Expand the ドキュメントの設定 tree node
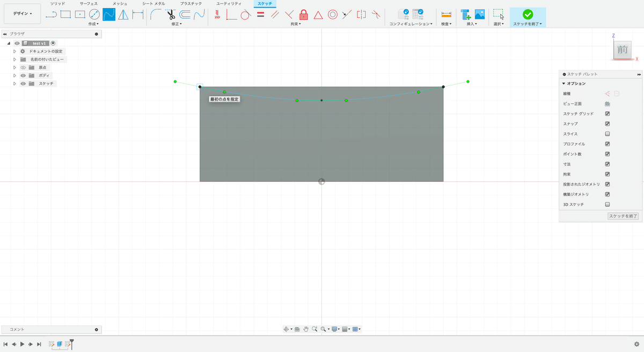644x352 pixels. click(15, 52)
